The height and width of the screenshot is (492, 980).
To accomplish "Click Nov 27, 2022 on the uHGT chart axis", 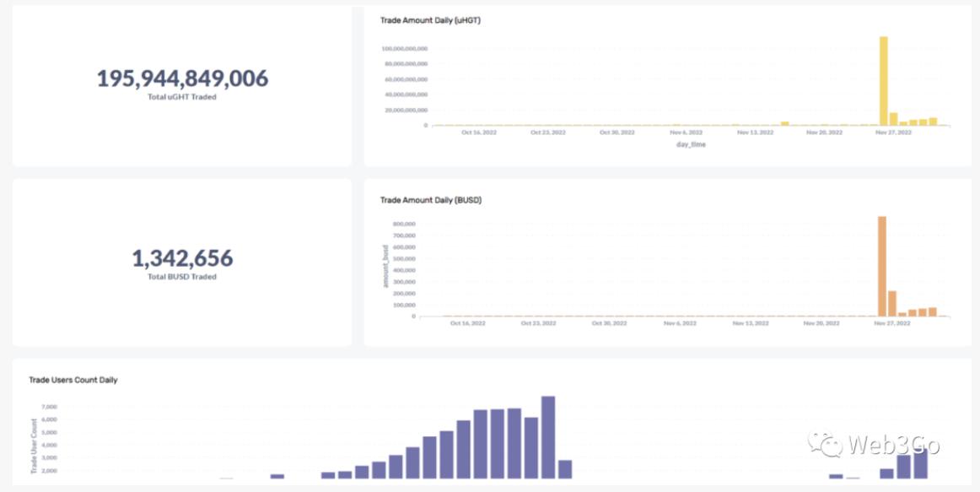I will pos(893,132).
